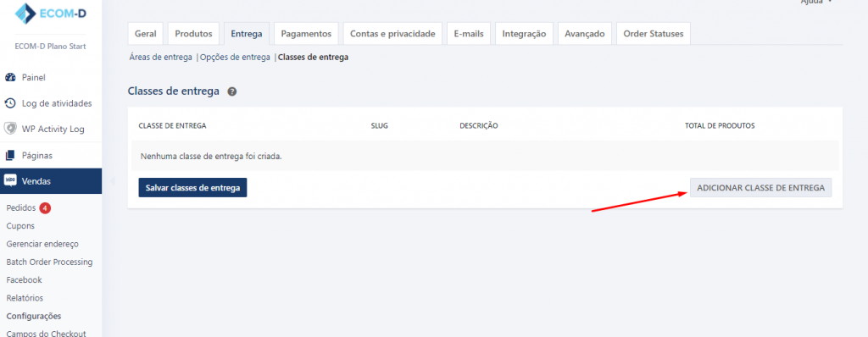Click the Vendas Woo icon
The image size is (868, 337).
[x=10, y=180]
